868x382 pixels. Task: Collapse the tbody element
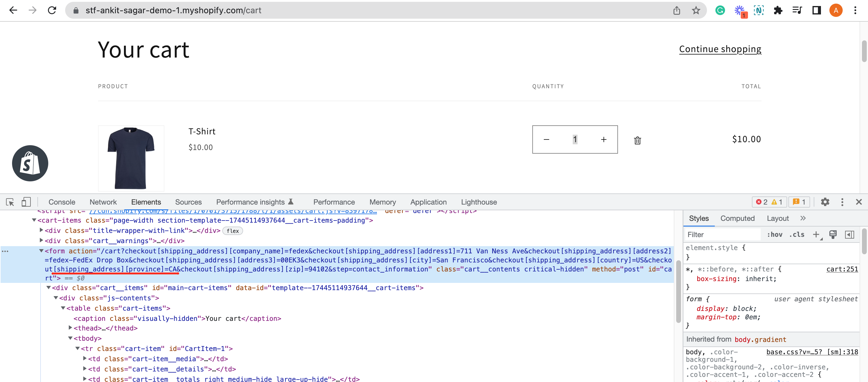(x=71, y=338)
